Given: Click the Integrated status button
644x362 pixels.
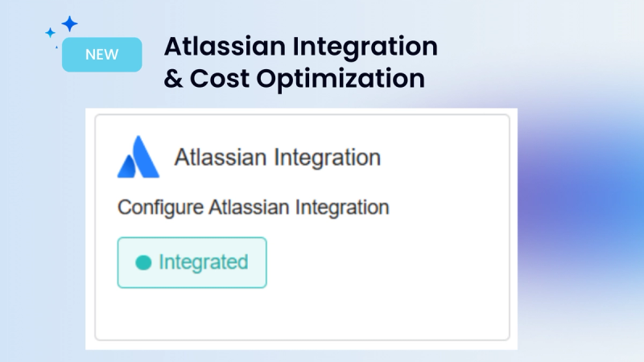Looking at the screenshot, I should pyautogui.click(x=192, y=263).
